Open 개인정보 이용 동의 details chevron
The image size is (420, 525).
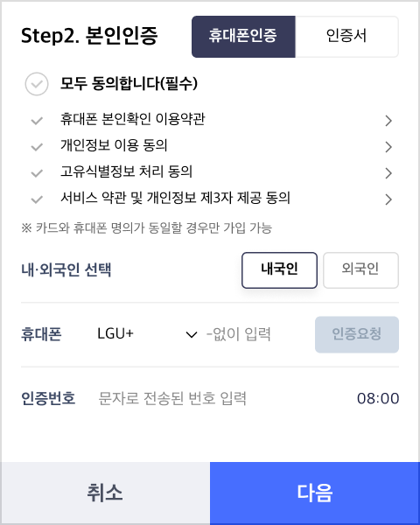click(x=388, y=147)
